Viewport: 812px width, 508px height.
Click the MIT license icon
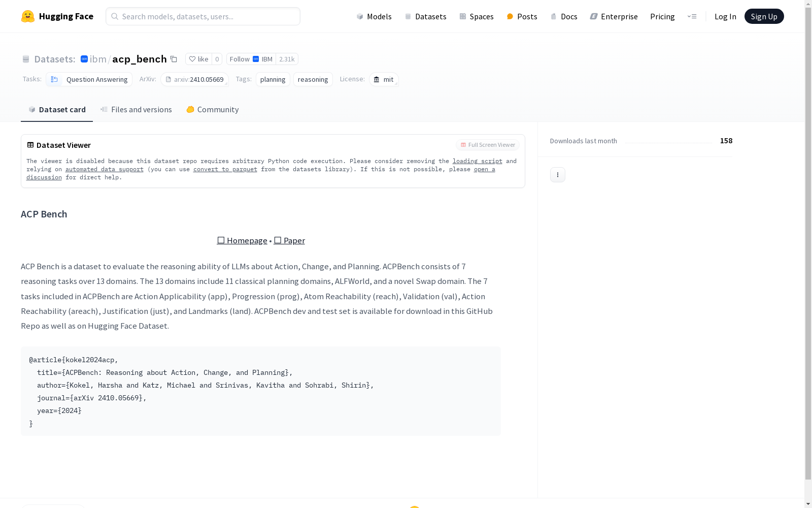coord(377,79)
